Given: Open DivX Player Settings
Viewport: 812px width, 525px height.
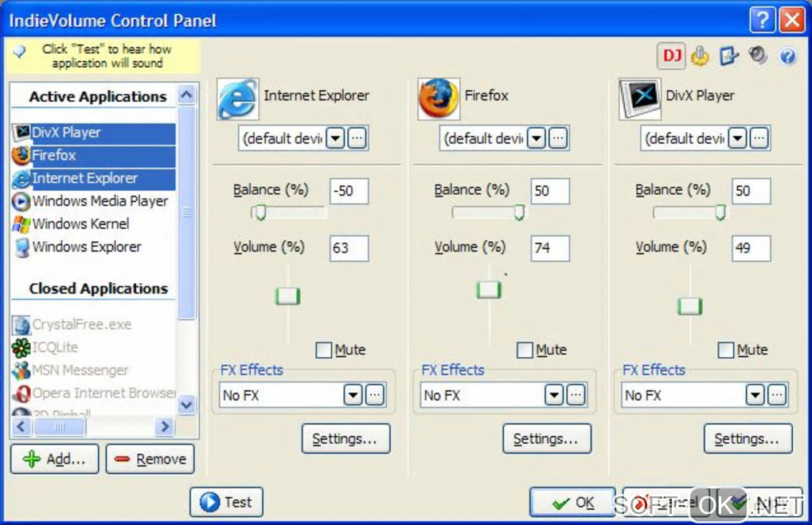Looking at the screenshot, I should [748, 439].
